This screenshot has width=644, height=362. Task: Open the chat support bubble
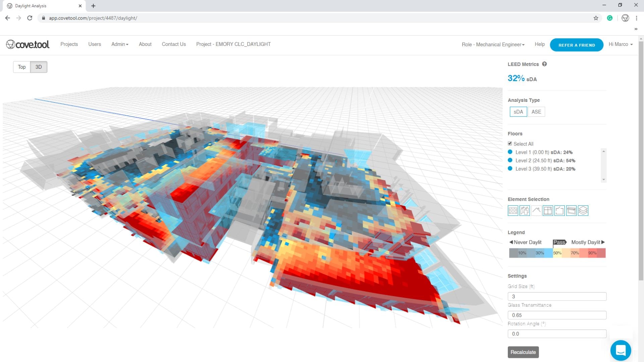[621, 350]
